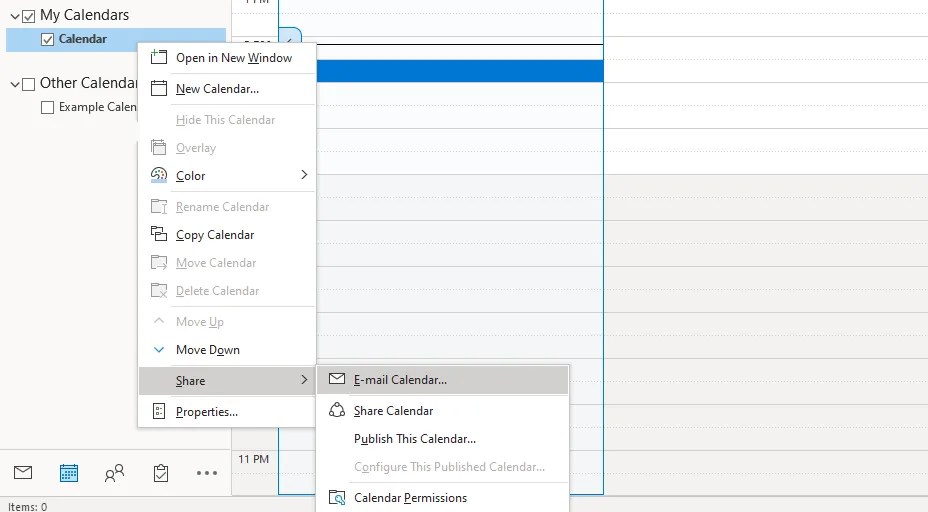928x512 pixels.
Task: Click the Properties icon
Action: (x=159, y=411)
